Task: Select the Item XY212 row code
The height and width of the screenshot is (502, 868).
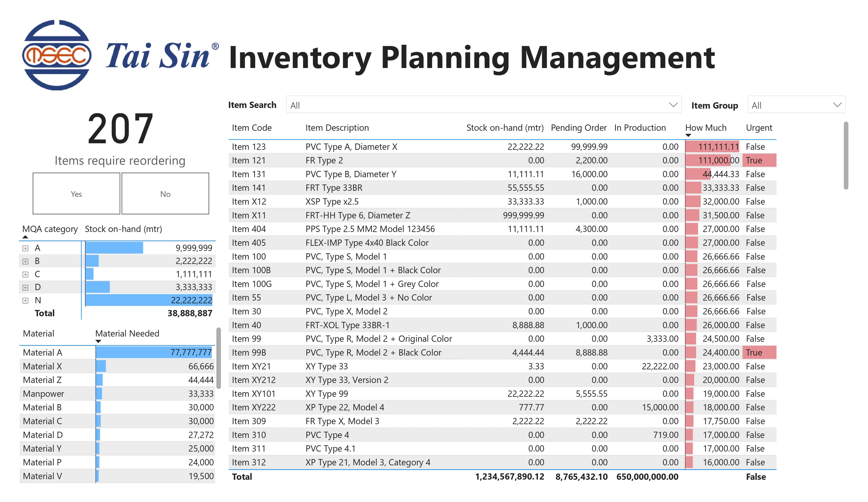Action: (x=254, y=380)
